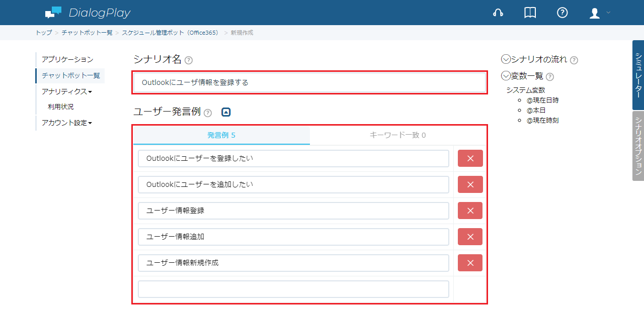The image size is (644, 309).
Task: Edit the Outlookにユーザーを登録したい field
Action: (x=293, y=158)
